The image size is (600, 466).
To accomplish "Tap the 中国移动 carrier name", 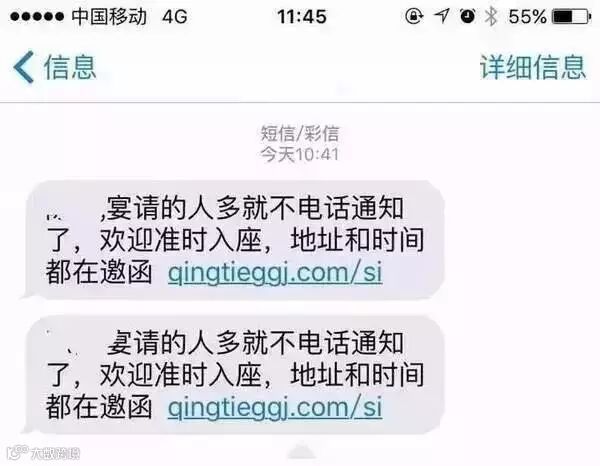I will pyautogui.click(x=109, y=17).
